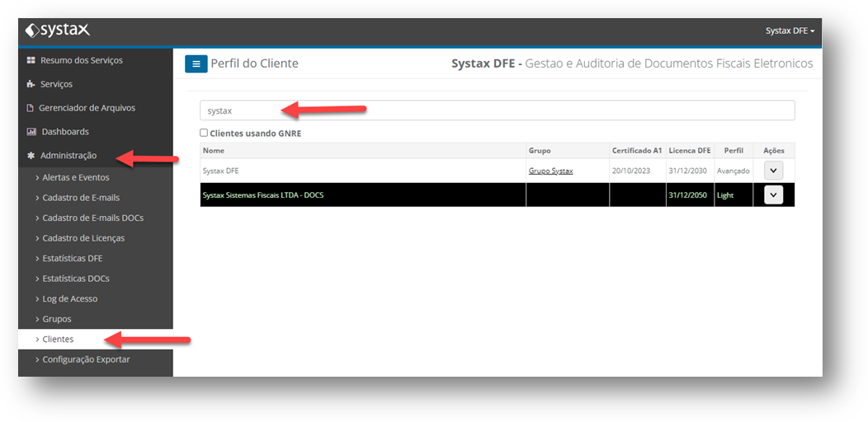Open Resumo dos Serviços grid icon
Image resolution: width=868 pixels, height=422 pixels.
click(x=31, y=60)
